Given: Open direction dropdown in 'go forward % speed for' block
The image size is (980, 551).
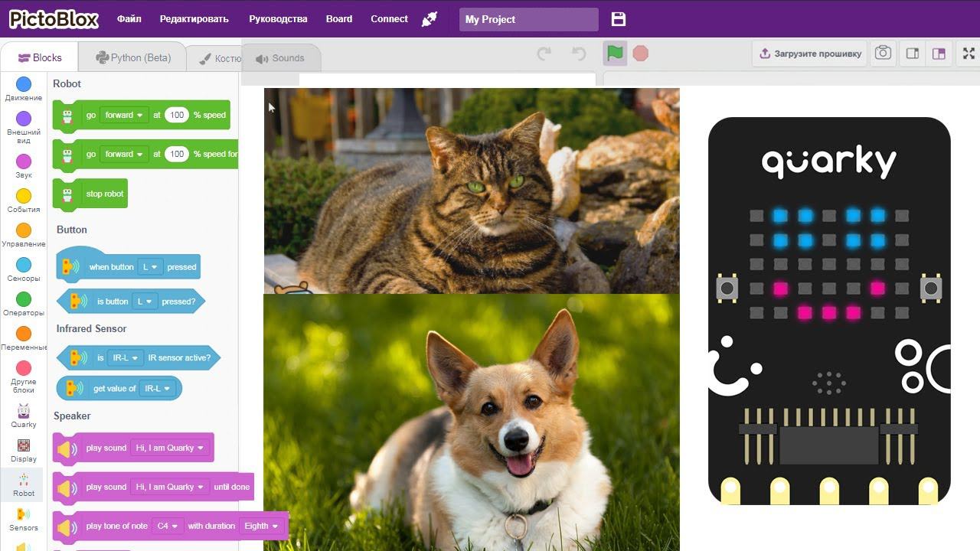Looking at the screenshot, I should click(x=123, y=155).
